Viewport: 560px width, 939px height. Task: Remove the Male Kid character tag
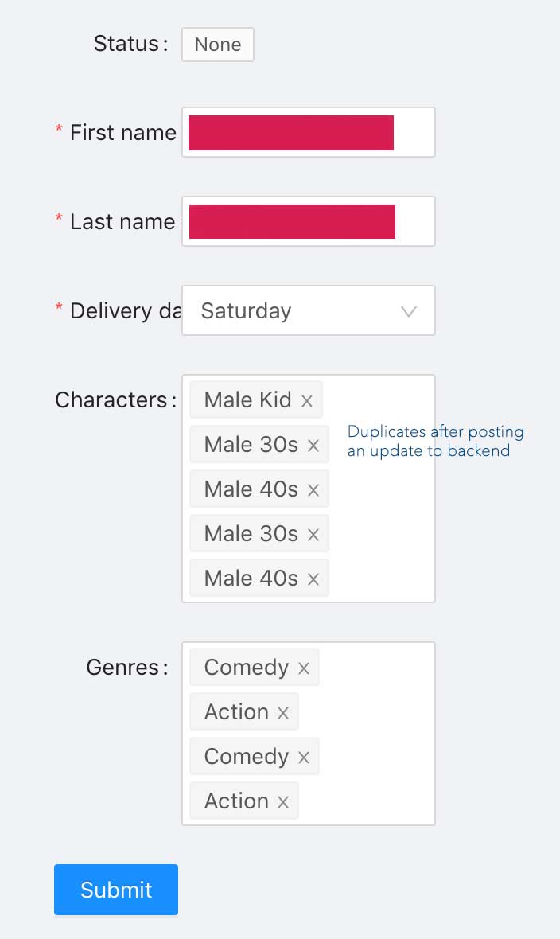[307, 400]
